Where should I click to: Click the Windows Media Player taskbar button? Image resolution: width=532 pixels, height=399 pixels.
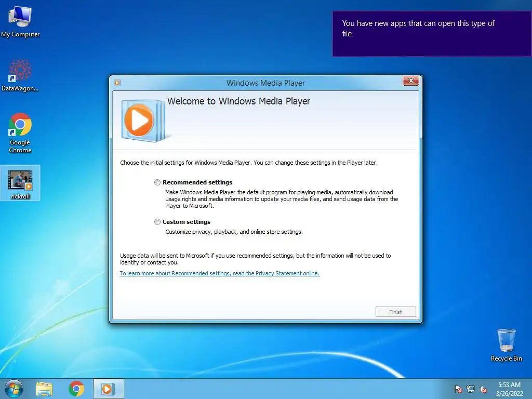[108, 389]
